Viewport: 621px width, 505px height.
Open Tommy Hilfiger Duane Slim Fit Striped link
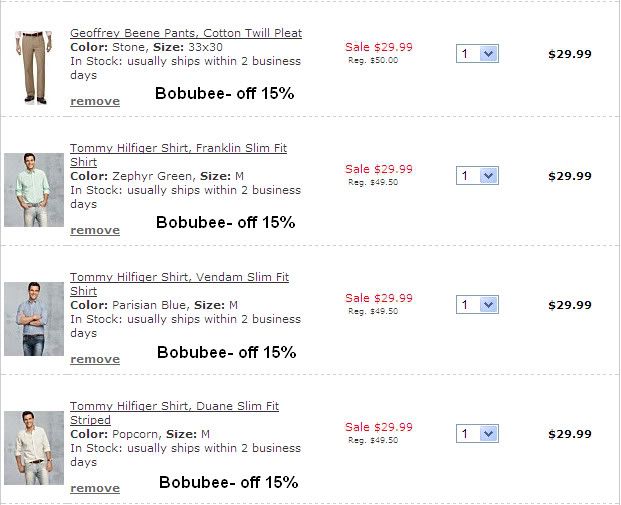tap(174, 406)
